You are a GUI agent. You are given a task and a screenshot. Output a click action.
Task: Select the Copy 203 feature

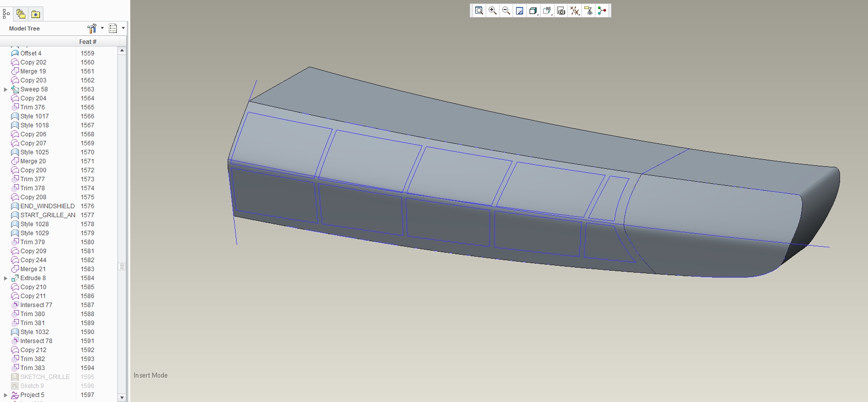[33, 80]
